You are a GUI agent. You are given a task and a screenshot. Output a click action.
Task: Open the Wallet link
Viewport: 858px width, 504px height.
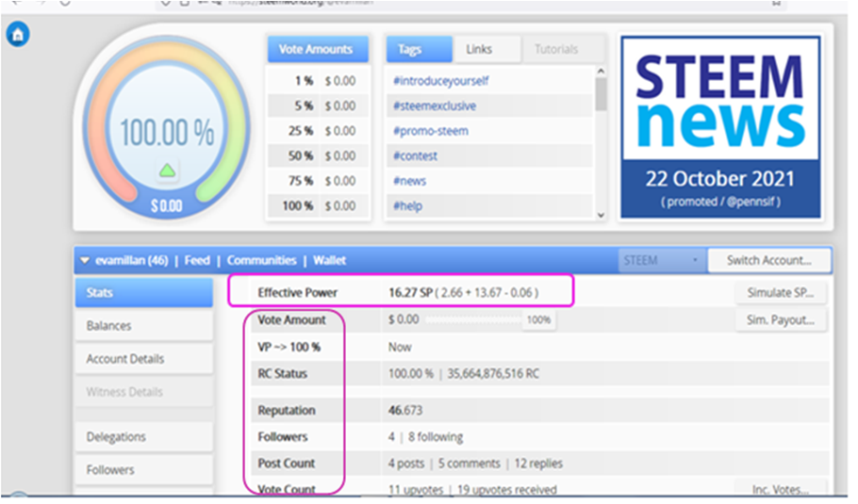point(329,260)
